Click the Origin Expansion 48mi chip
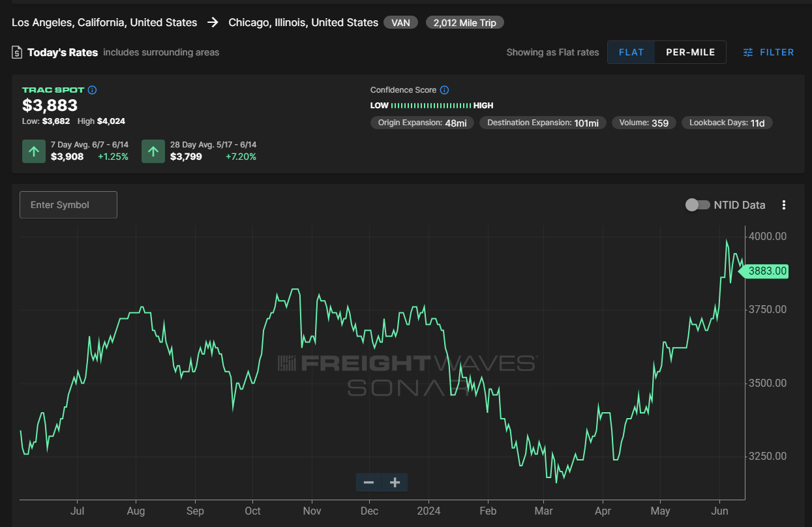 (423, 123)
